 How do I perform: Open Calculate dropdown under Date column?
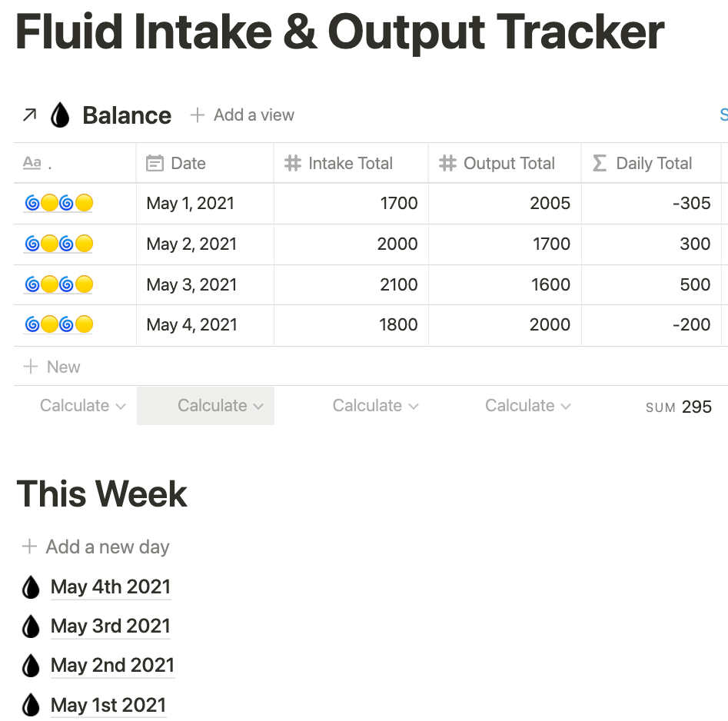click(220, 406)
